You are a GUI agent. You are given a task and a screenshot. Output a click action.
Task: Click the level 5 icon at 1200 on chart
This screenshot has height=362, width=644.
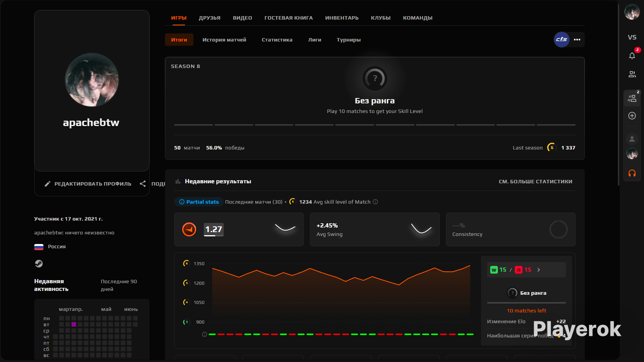[186, 283]
